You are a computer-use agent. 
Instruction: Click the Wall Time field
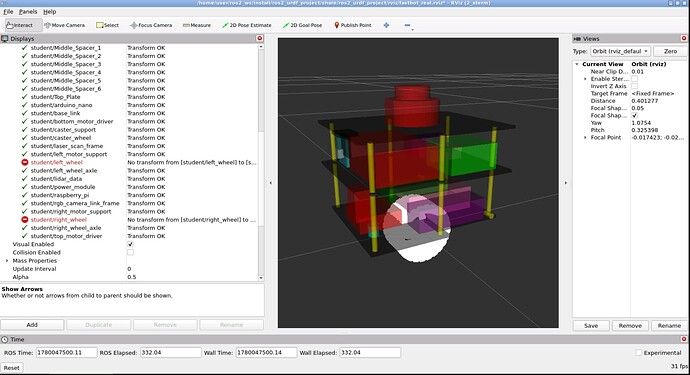pyautogui.click(x=266, y=353)
